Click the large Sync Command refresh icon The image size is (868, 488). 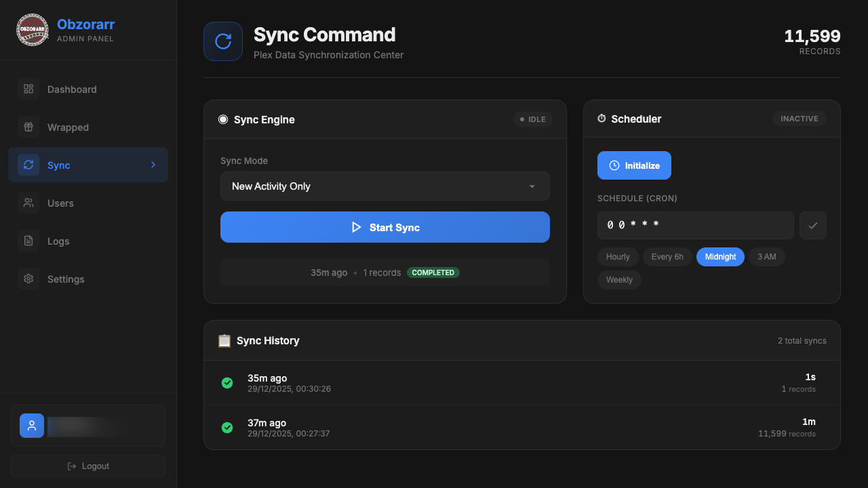[x=223, y=41]
